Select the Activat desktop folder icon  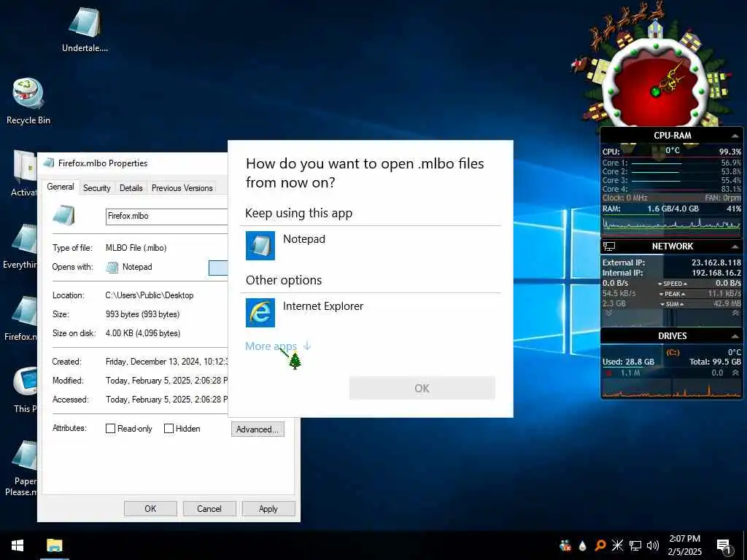(23, 174)
